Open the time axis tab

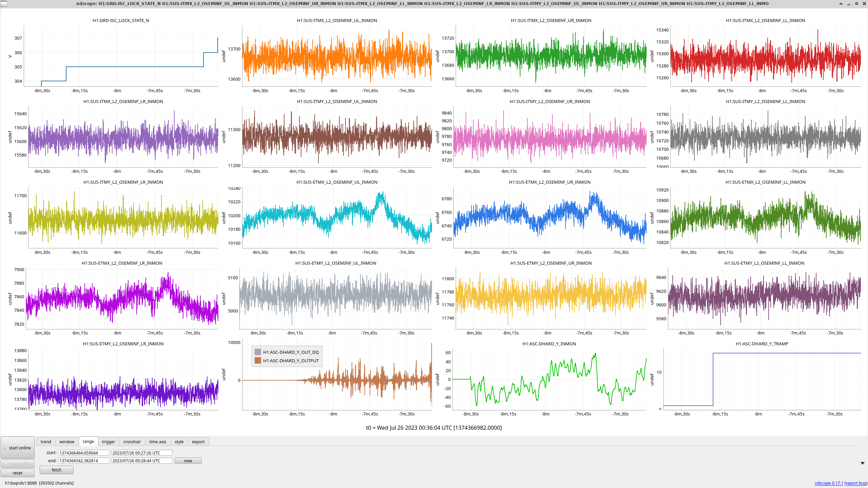coord(158,442)
